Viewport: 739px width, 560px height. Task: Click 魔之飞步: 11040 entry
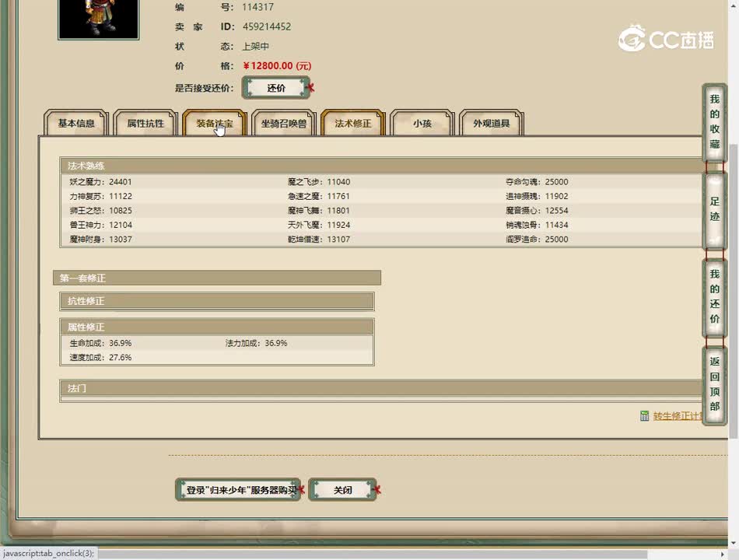(x=319, y=182)
